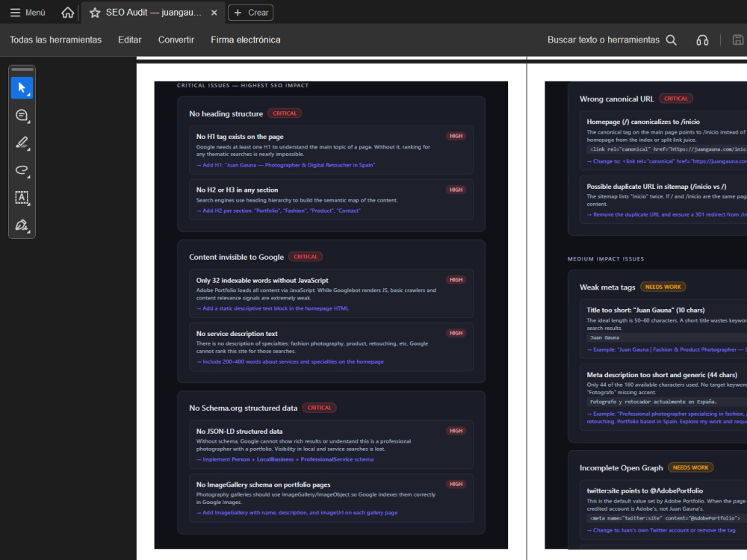Star the SEO Audit document tab
This screenshot has width=747, height=560.
(95, 13)
